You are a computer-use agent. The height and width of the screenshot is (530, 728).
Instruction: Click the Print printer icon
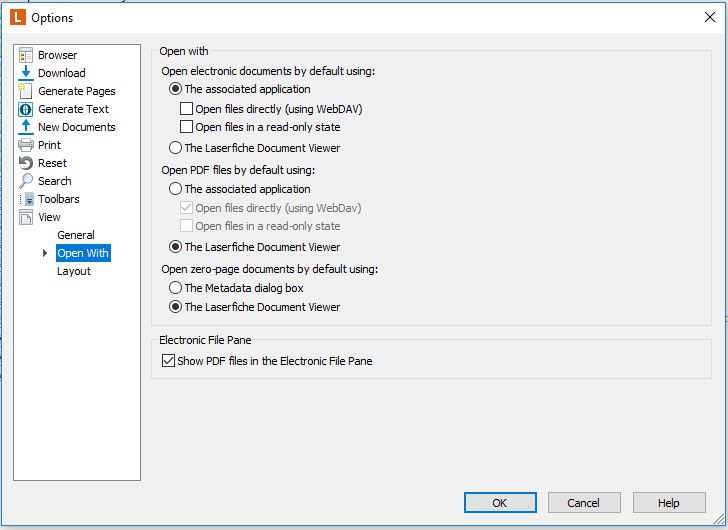(26, 145)
